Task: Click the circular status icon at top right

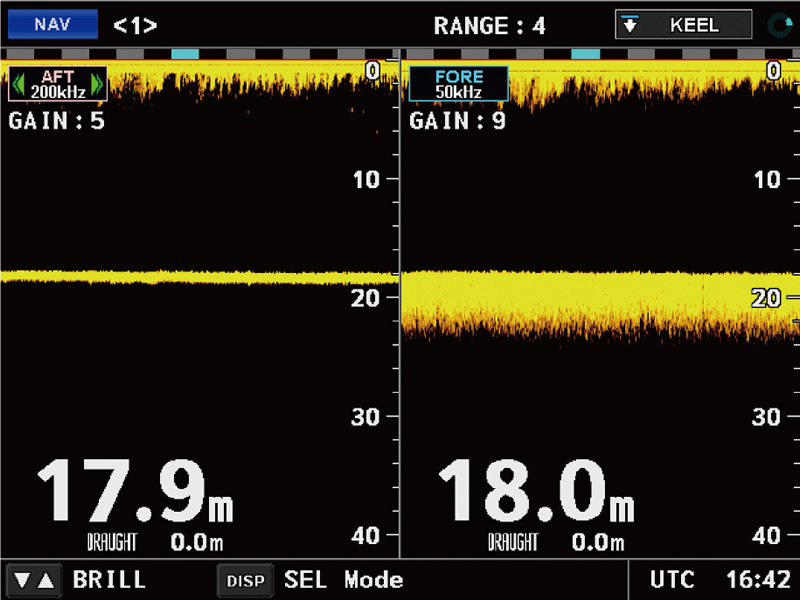Action: pyautogui.click(x=780, y=25)
